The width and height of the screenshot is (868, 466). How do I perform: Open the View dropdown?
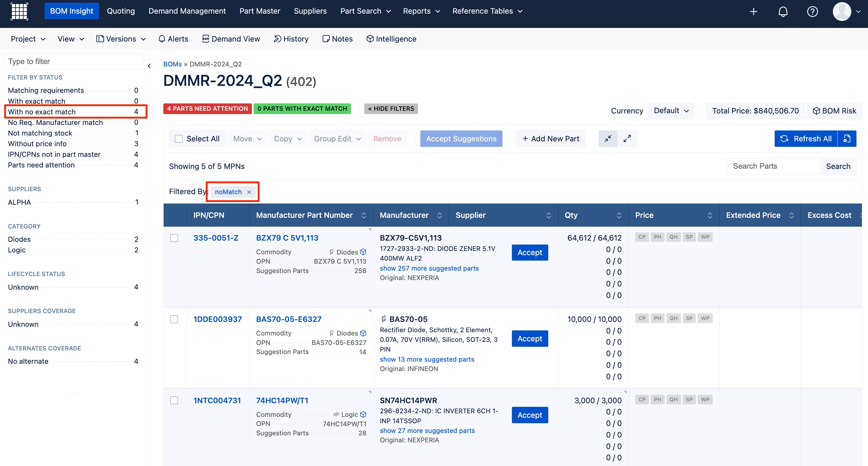point(71,39)
